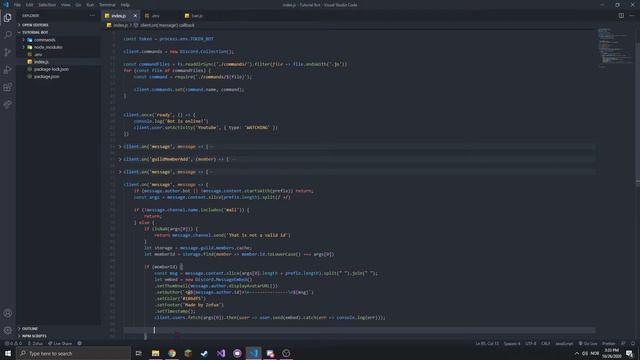Open Task View on the taskbar
640x360 pixels.
[x=138, y=353]
